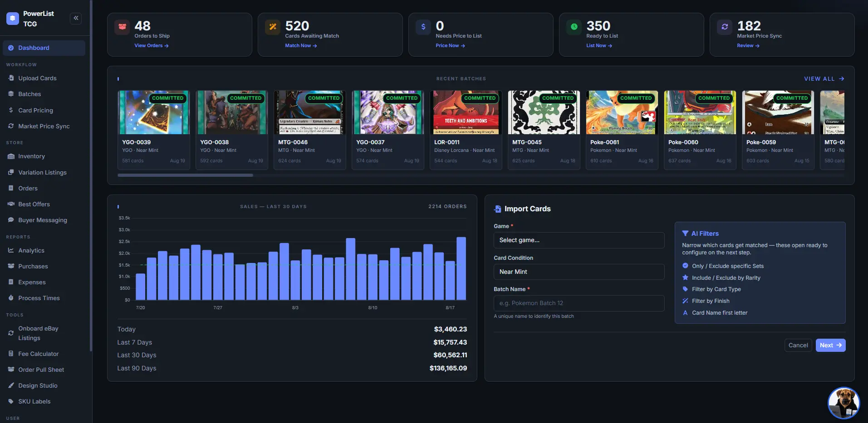
Task: Click the AI Filters funnel icon
Action: coord(685,233)
